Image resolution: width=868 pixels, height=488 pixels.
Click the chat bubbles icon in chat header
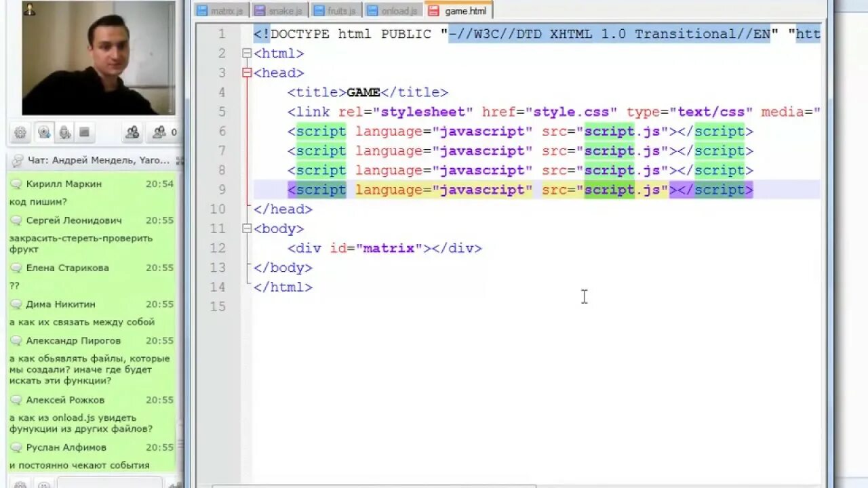[18, 161]
